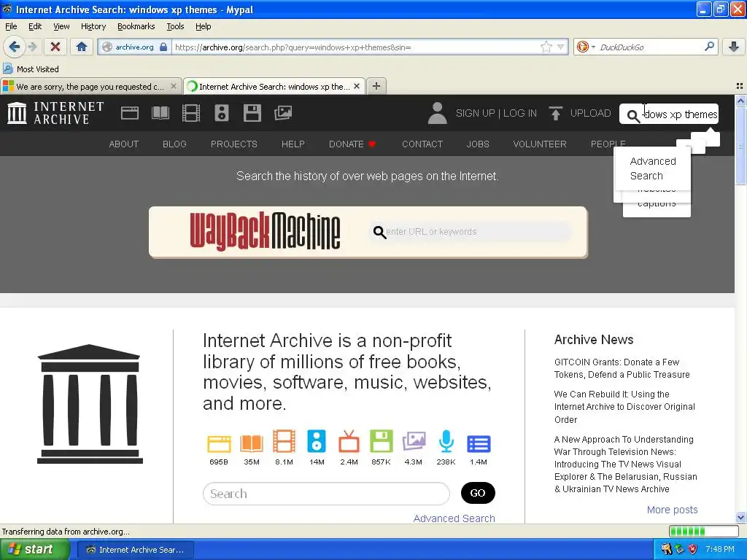
Task: Click the black GO button
Action: pyautogui.click(x=478, y=493)
